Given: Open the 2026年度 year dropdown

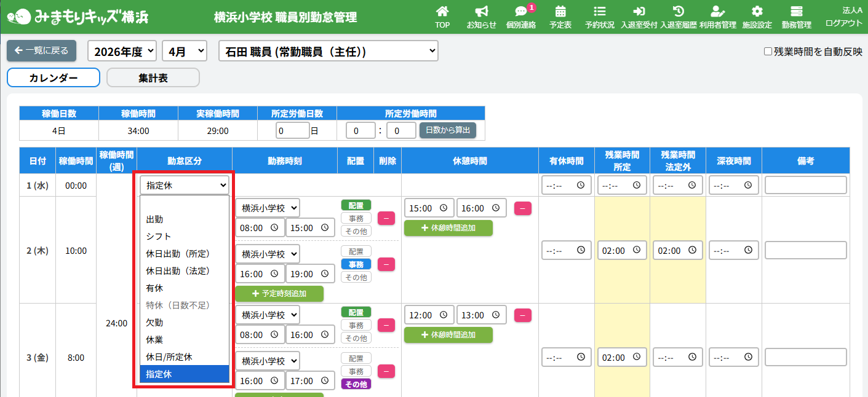Looking at the screenshot, I should [x=122, y=52].
